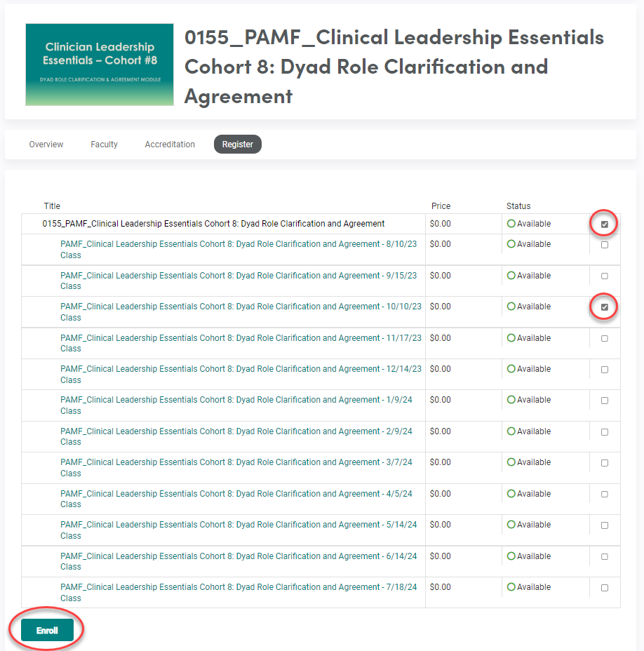Select the 11/17/23 class checkbox

[605, 338]
